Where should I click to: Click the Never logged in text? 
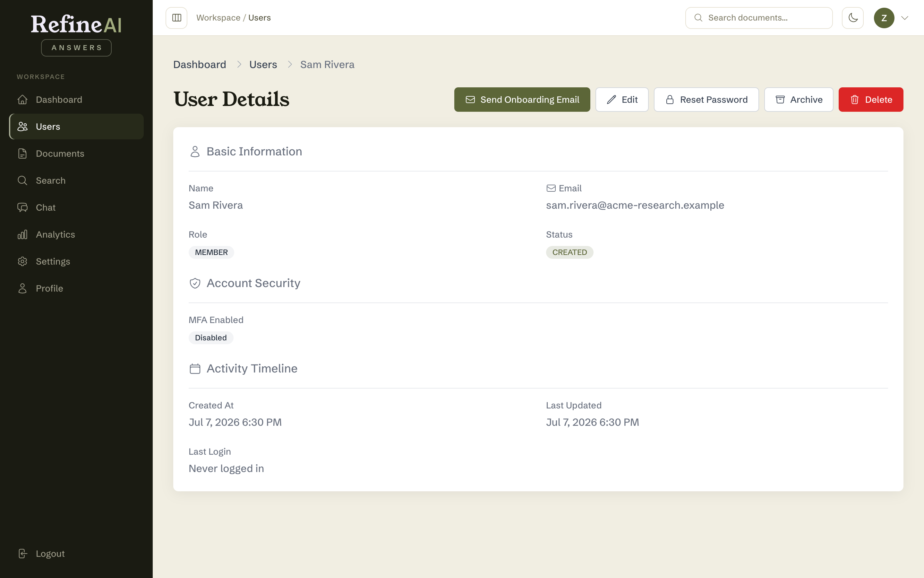(226, 468)
